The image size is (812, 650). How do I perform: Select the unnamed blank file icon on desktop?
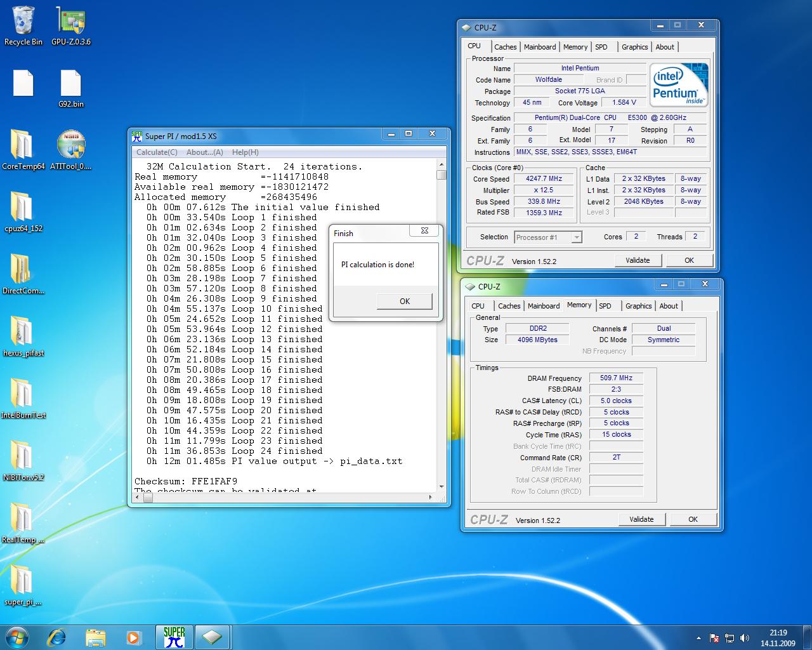click(23, 84)
